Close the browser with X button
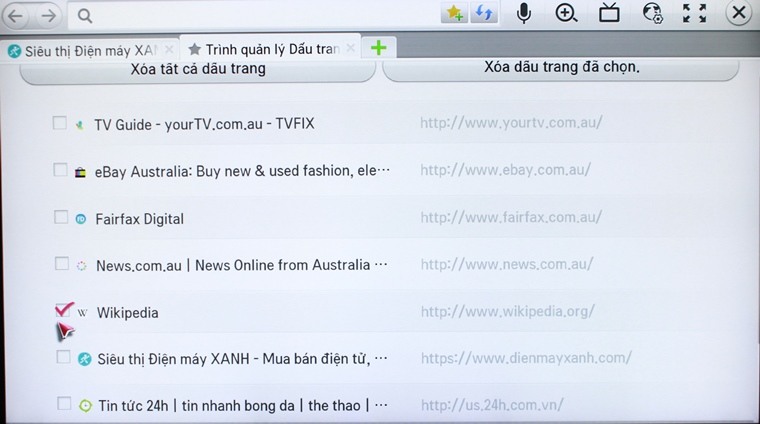Screen dimensions: 760x424 (x=739, y=13)
